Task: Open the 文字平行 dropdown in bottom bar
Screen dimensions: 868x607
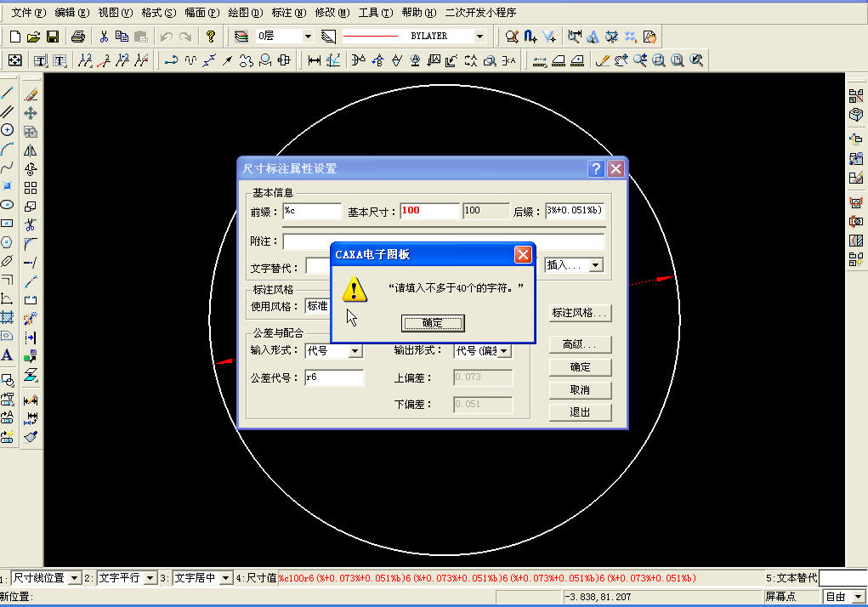Action: click(x=150, y=578)
